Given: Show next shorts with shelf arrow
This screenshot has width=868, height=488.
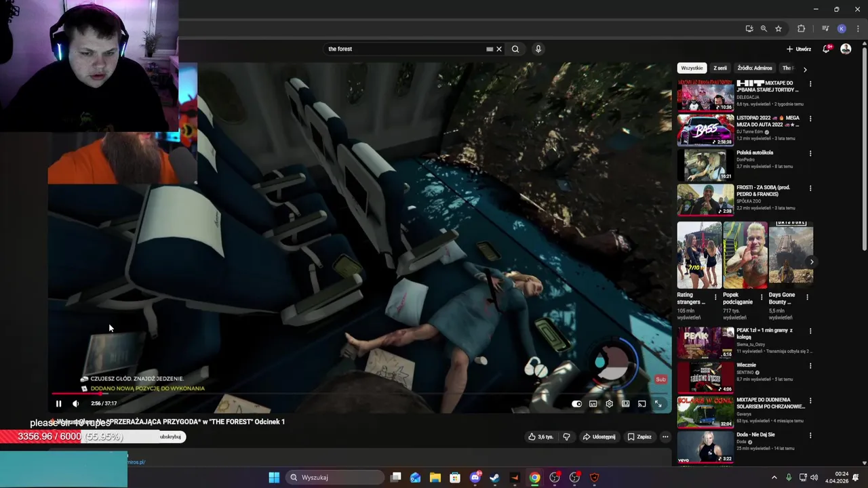Looking at the screenshot, I should click(x=812, y=262).
